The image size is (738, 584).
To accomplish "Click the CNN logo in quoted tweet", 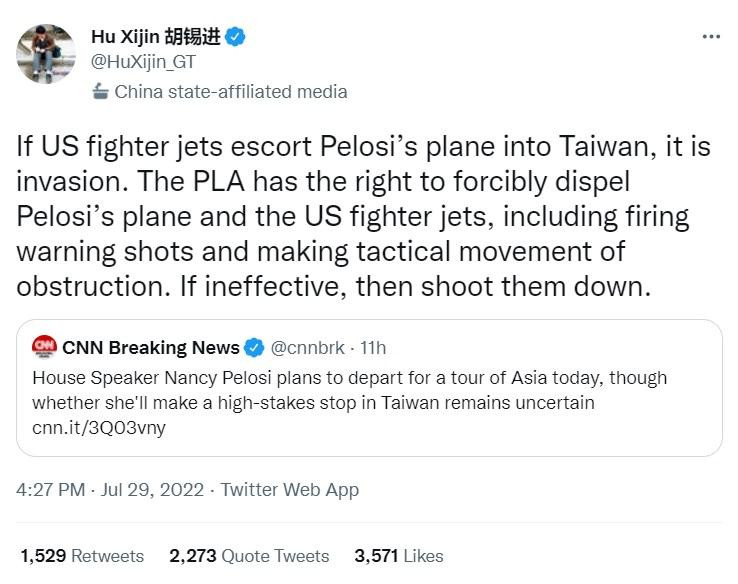I will click(x=44, y=347).
